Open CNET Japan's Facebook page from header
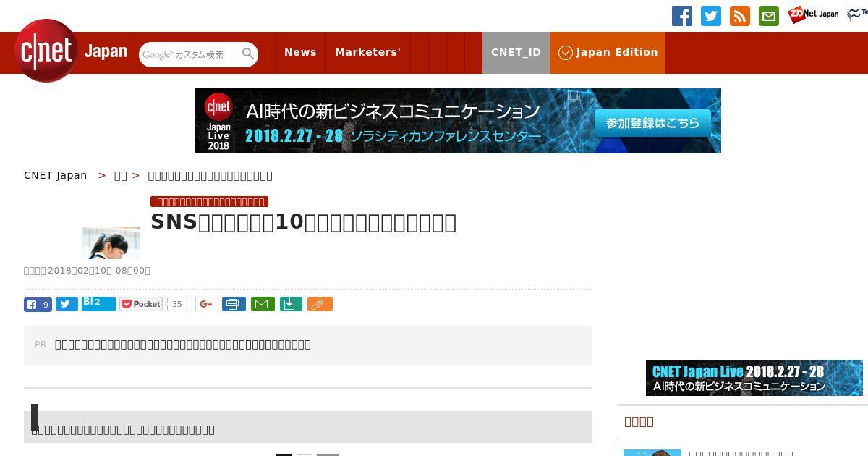The height and width of the screenshot is (456, 868). (x=682, y=16)
